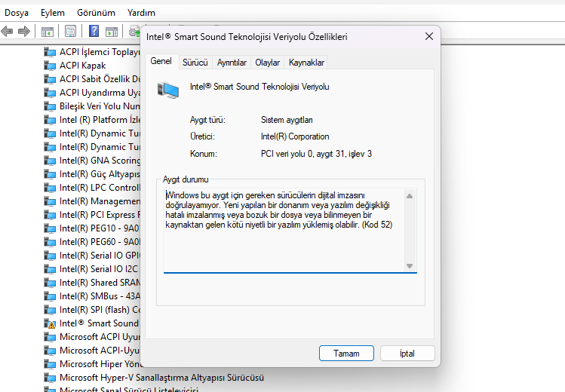Screen dimensions: 565x392
Task: Click the 'Konum:' label
Action: point(203,154)
